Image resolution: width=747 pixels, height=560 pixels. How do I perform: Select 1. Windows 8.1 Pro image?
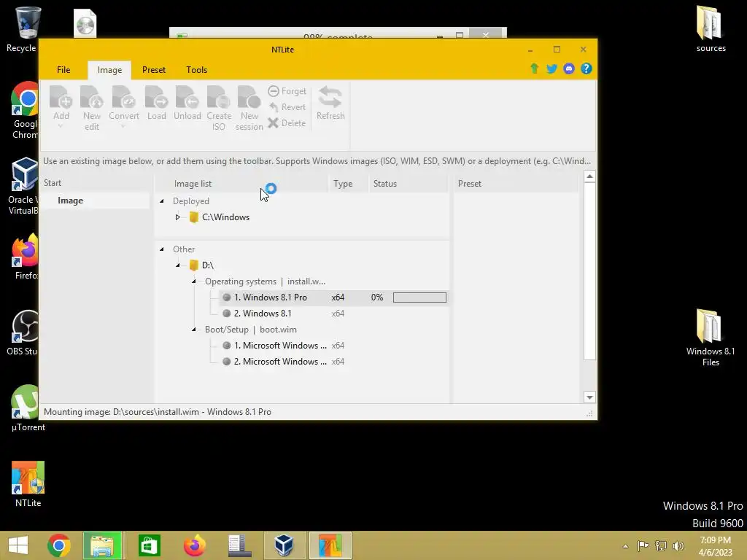click(270, 297)
